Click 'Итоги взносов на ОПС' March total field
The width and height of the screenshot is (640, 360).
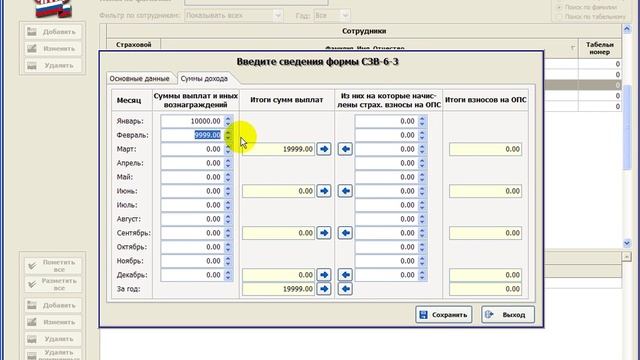pyautogui.click(x=485, y=149)
